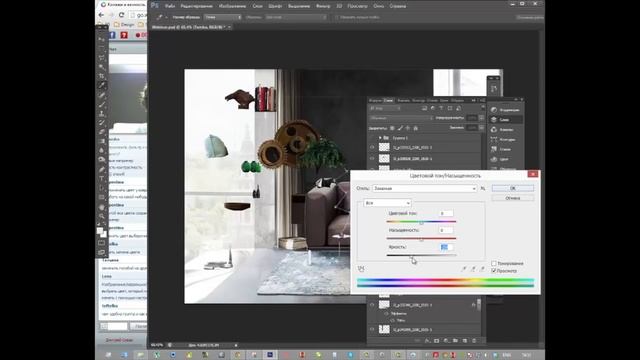Select the Eyedropper tool in toolbox
This screenshot has height=360, width=640.
pyautogui.click(x=102, y=86)
